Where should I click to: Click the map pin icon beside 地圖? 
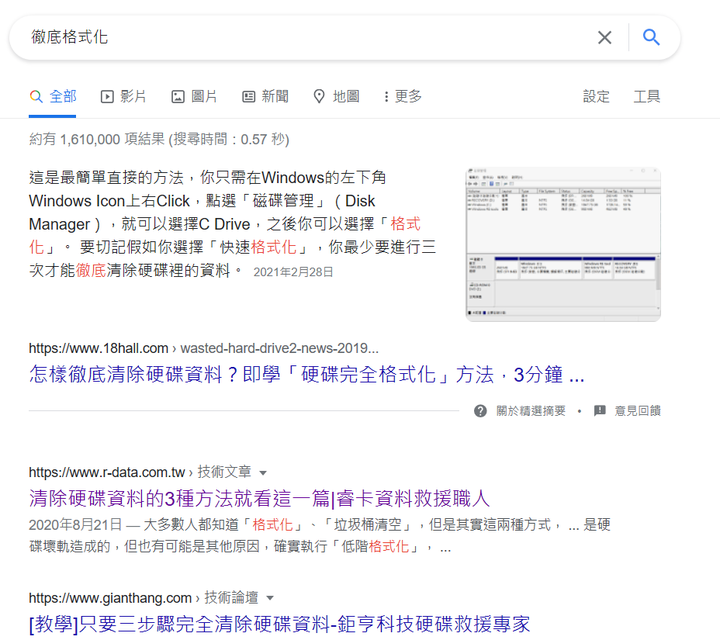(319, 96)
